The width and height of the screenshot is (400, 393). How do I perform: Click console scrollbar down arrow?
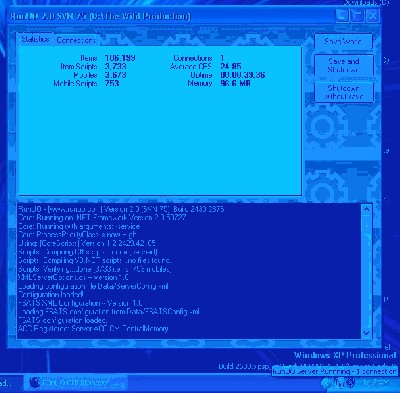point(366,333)
